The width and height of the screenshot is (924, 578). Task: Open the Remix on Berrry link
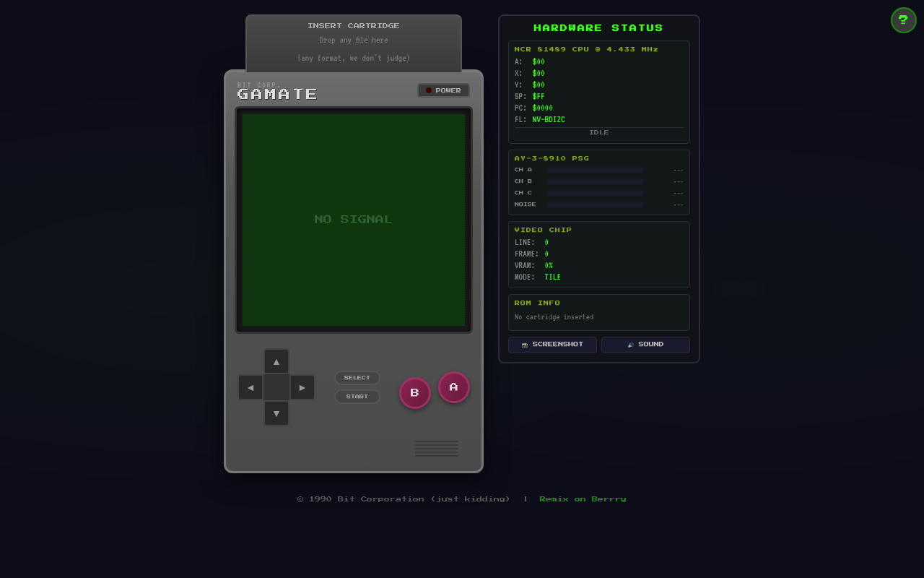[583, 499]
